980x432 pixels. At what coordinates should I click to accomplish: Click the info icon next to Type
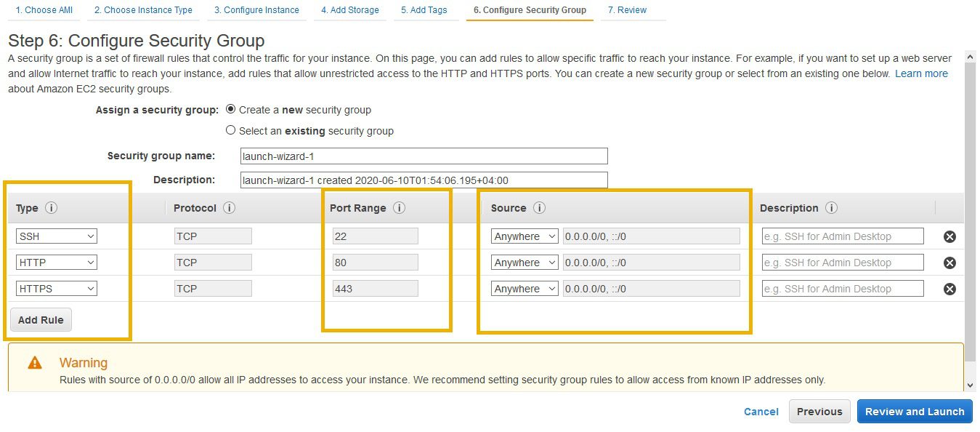51,208
